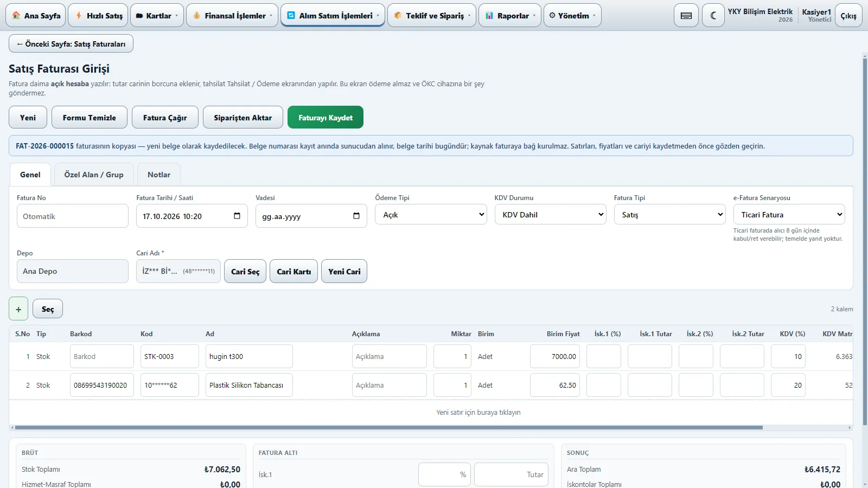This screenshot has width=868, height=488.
Task: Expand Teklif ve Sipariş menu
Action: (432, 15)
